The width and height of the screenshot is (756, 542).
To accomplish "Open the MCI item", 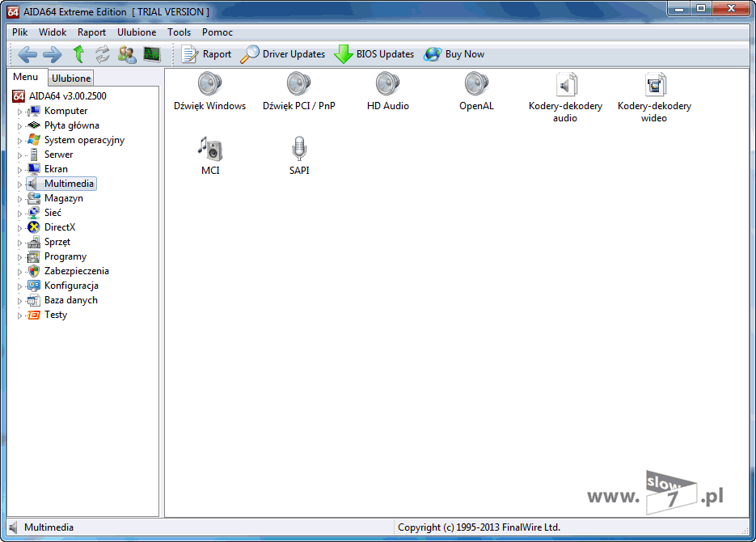I will [x=210, y=156].
